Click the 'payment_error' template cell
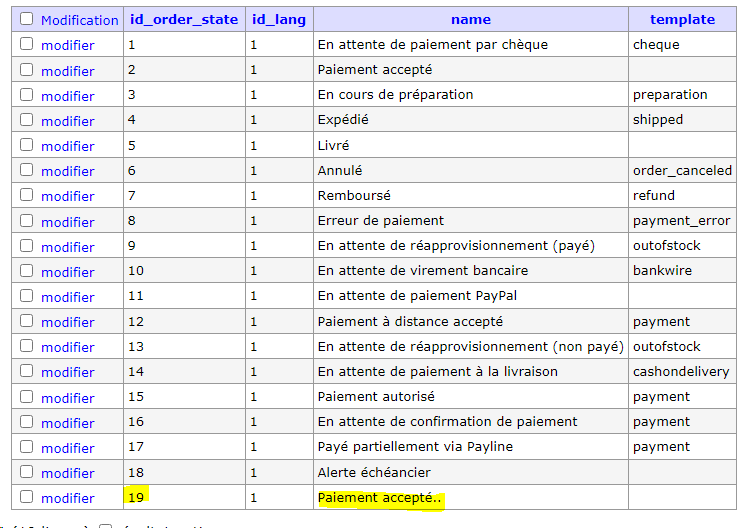This screenshot has height=528, width=750. [681, 220]
